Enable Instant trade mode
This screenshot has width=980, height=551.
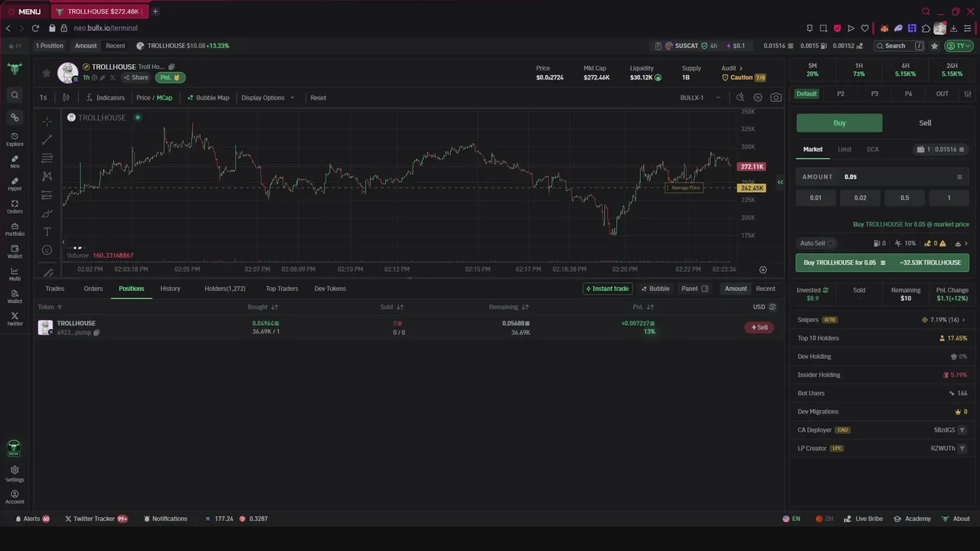pos(606,289)
